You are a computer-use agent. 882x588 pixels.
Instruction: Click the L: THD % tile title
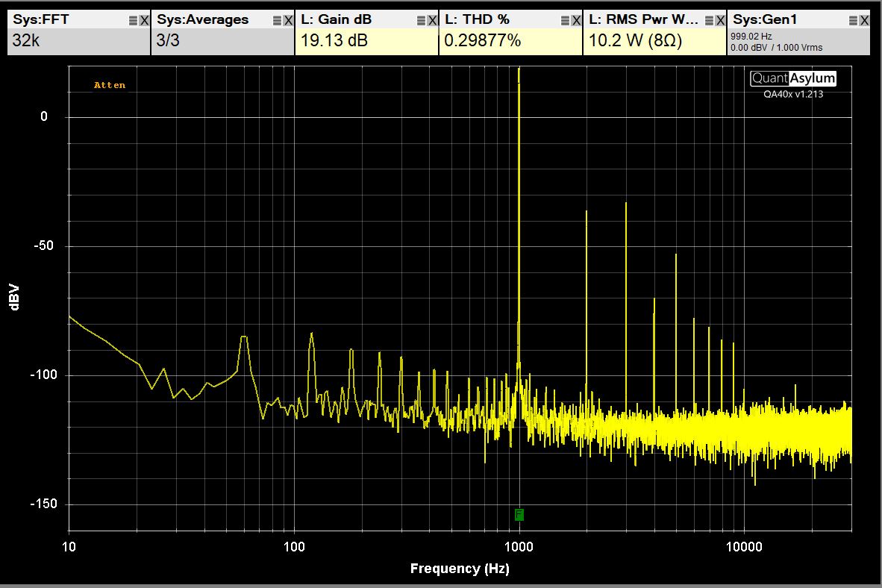click(477, 19)
